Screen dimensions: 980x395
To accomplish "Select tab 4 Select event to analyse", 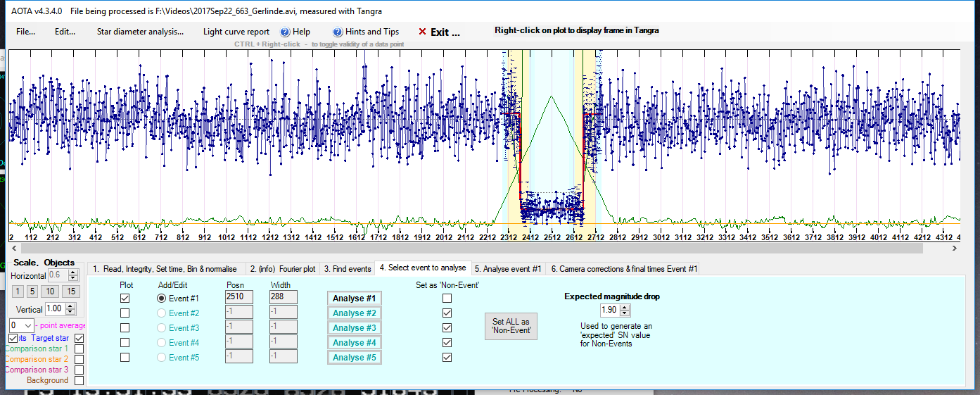I will coord(423,268).
